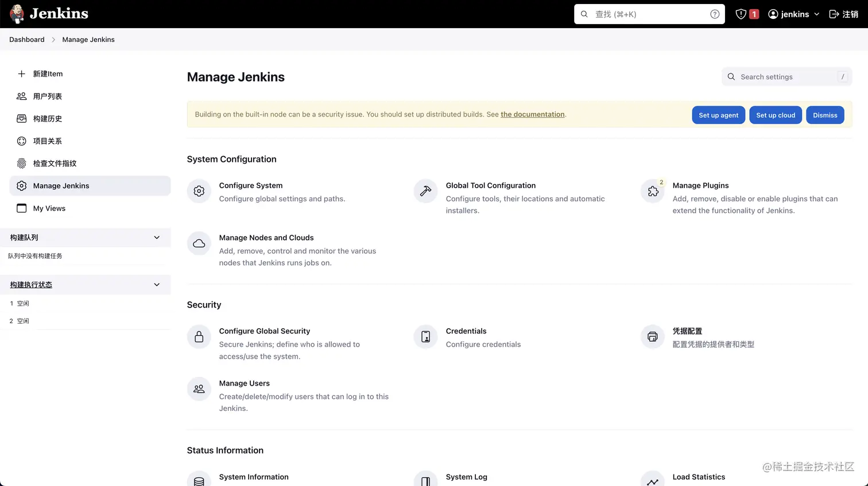
Task: Click the breadcrumb chevron after Dashboard
Action: [53, 40]
